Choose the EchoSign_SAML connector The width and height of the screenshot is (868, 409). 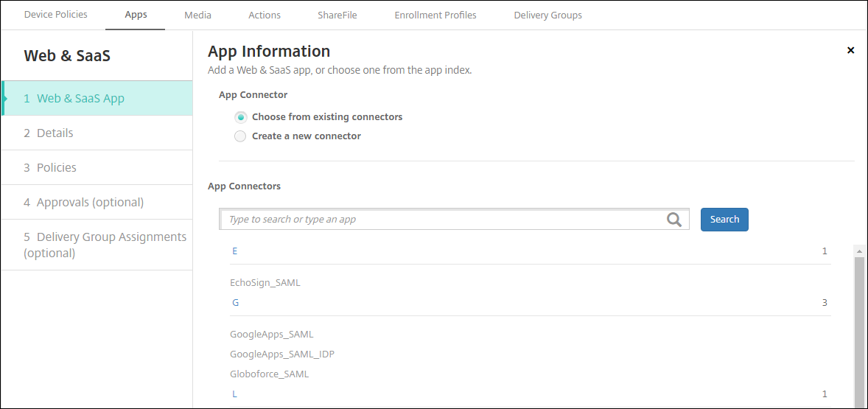pos(265,283)
